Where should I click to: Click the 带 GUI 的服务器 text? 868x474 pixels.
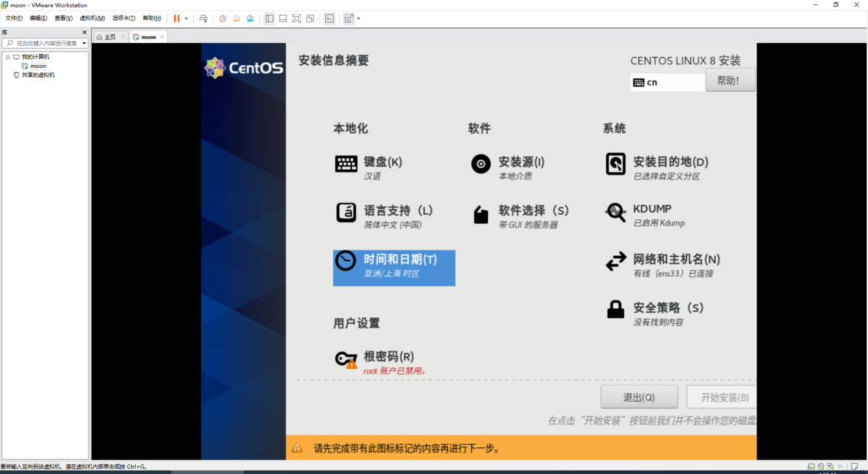click(x=528, y=225)
